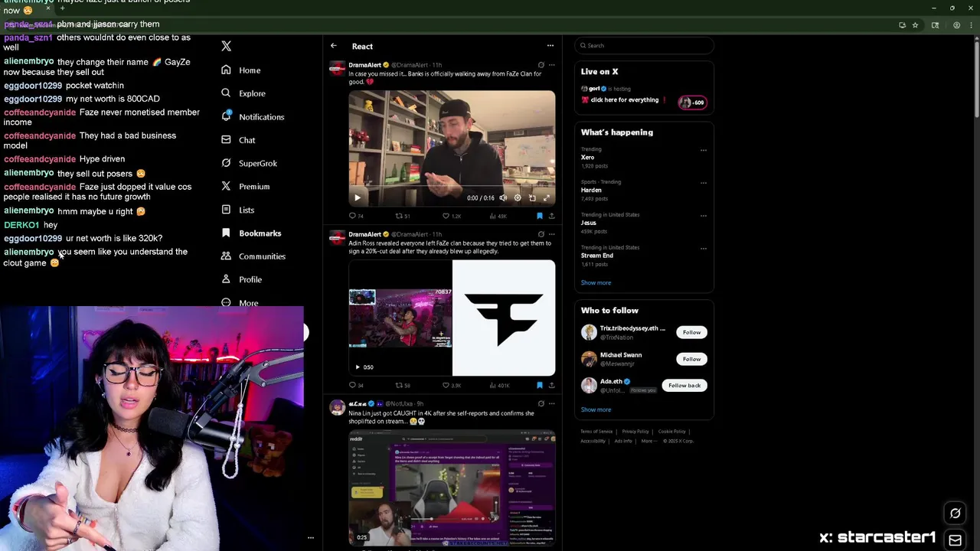The image size is (980, 551).
Task: Click the X search field
Action: (x=644, y=45)
